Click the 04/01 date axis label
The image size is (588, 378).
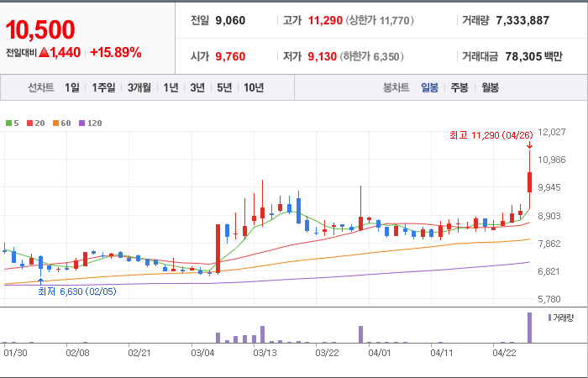(x=381, y=353)
